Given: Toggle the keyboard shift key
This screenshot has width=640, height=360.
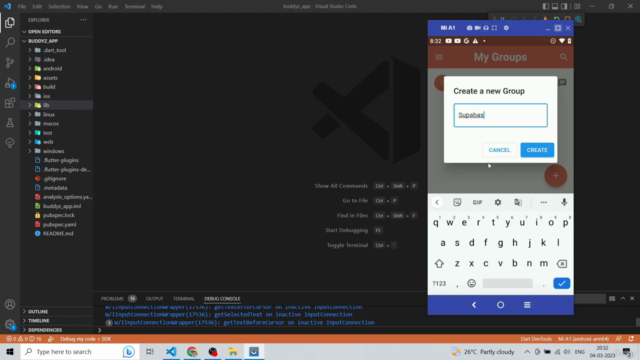Looking at the screenshot, I should click(439, 264).
